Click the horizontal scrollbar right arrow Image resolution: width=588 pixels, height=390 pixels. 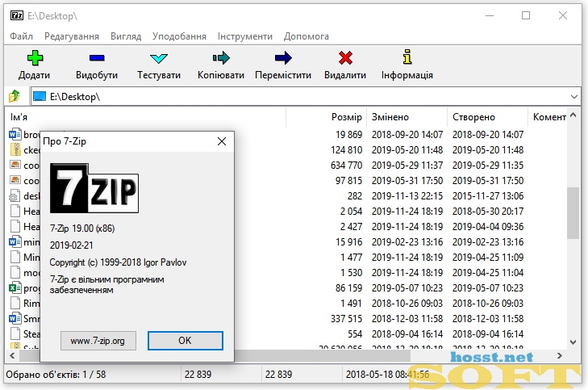[x=560, y=355]
